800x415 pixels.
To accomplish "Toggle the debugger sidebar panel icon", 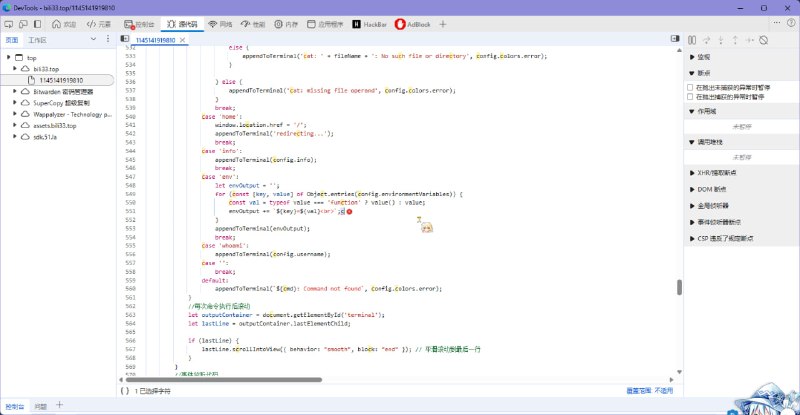I will click(673, 40).
